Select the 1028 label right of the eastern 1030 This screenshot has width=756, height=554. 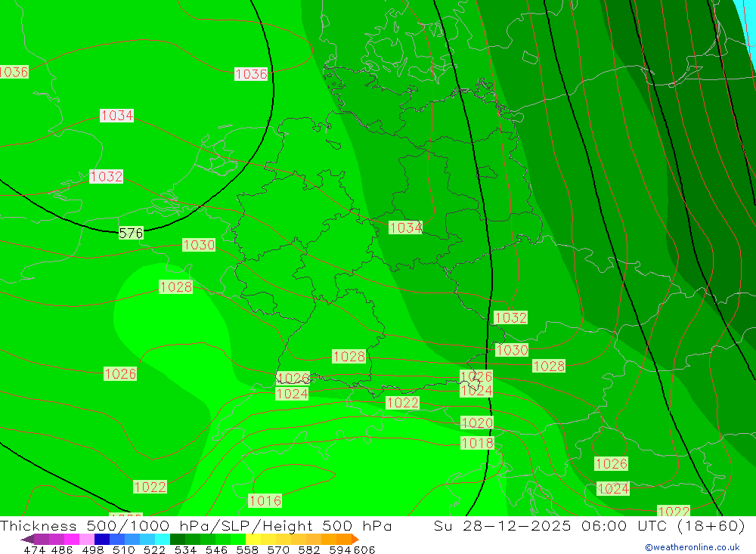pyautogui.click(x=549, y=366)
